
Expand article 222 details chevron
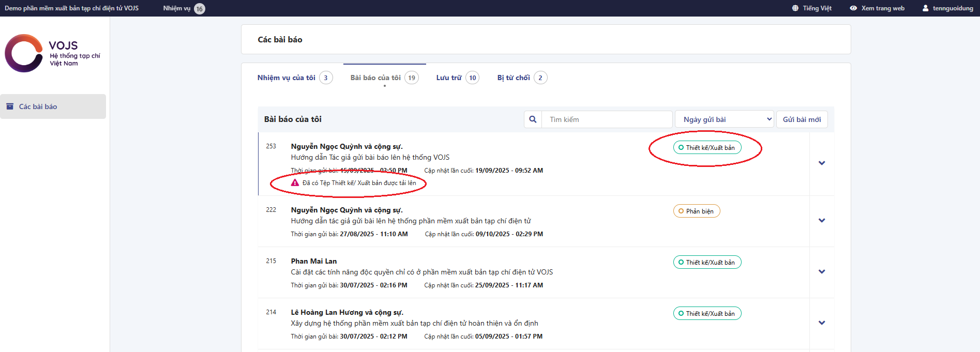click(x=821, y=221)
